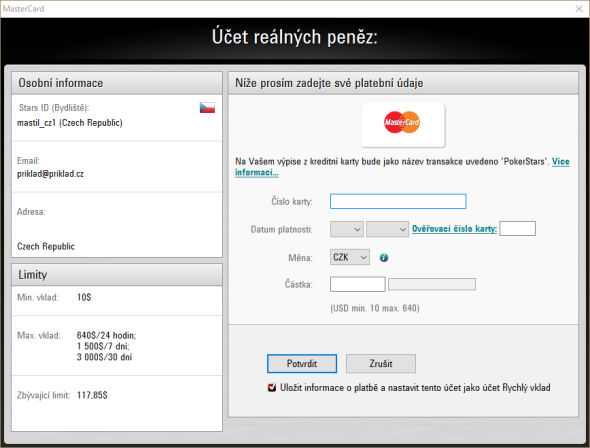This screenshot has width=590, height=448.
Task: Click the Zrušit button
Action: (381, 363)
